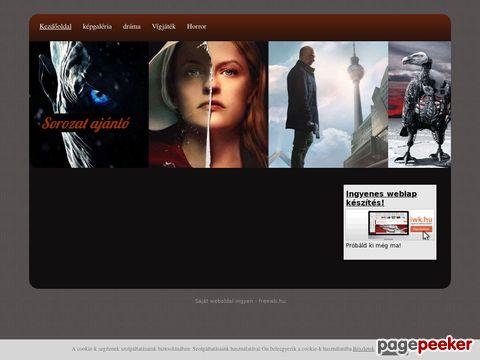
Task: Click the mechanical vulture banner image
Action: [x=419, y=104]
